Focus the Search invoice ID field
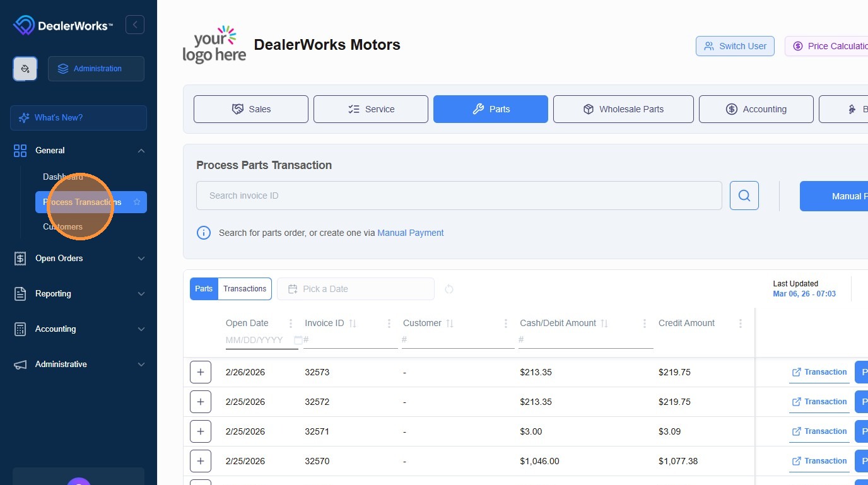868x485 pixels. (x=459, y=196)
